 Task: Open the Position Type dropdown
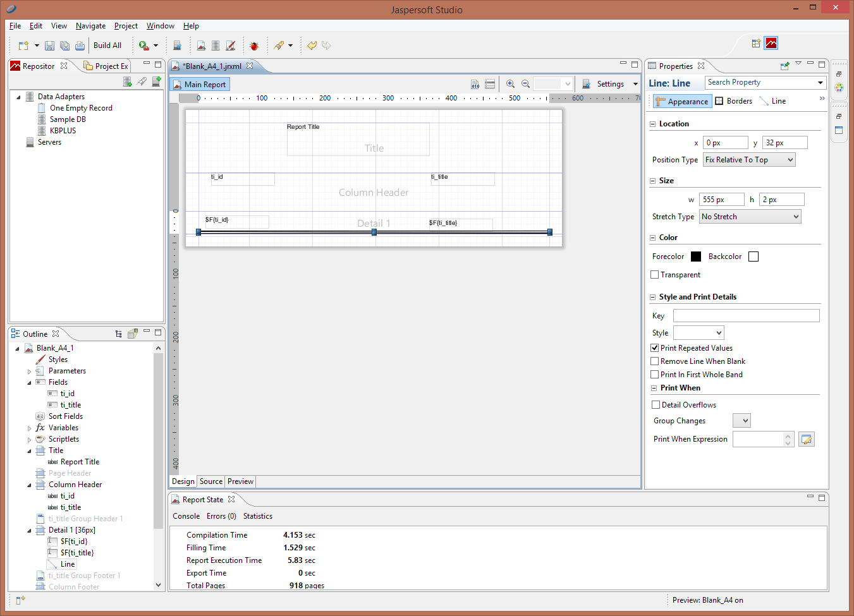(x=749, y=160)
